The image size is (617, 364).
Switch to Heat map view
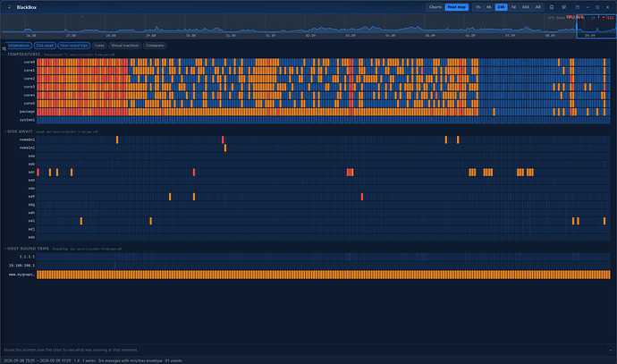click(x=456, y=7)
